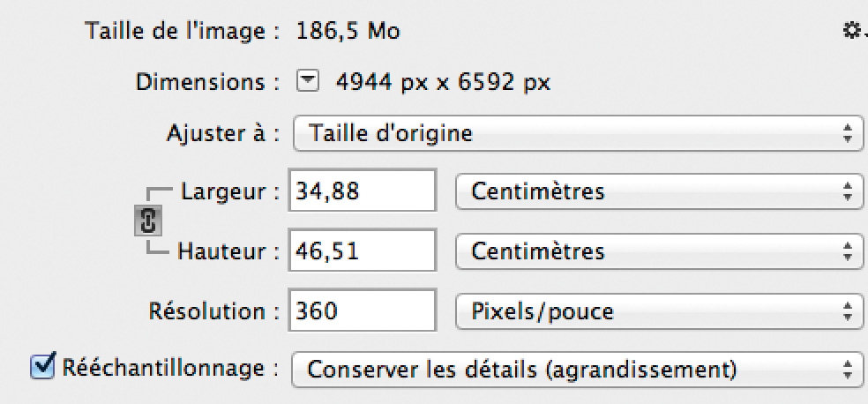Open the Largeur units dropdown

click(659, 191)
